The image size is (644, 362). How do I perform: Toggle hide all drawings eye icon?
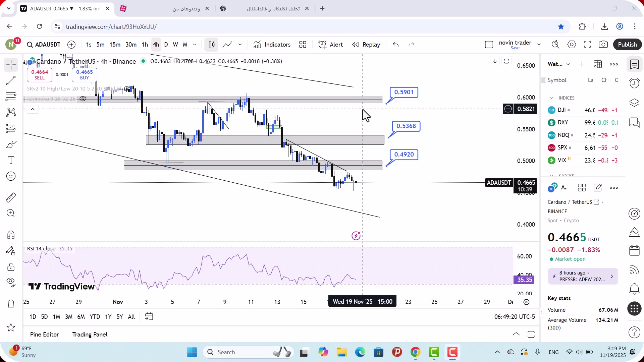(11, 283)
